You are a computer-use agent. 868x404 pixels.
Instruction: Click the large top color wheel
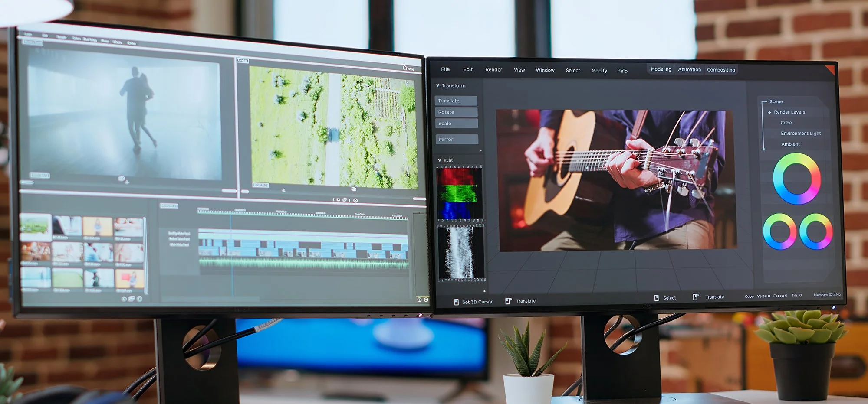pos(797,179)
